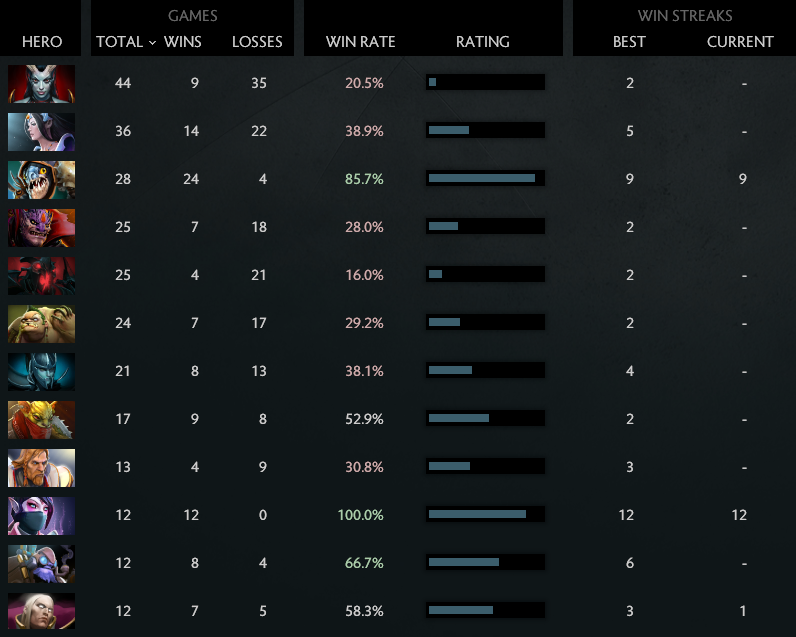Select the Bounty Hunter hero portrait
Image resolution: width=796 pixels, height=637 pixels.
pos(41,419)
